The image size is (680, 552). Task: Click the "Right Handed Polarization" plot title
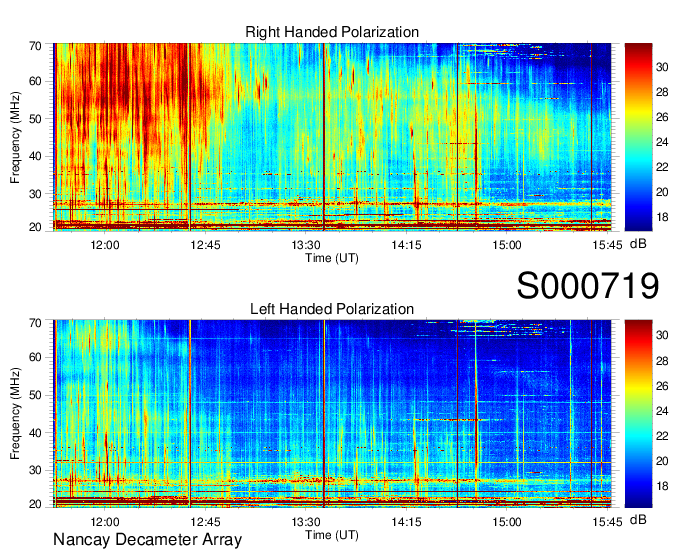click(x=332, y=32)
